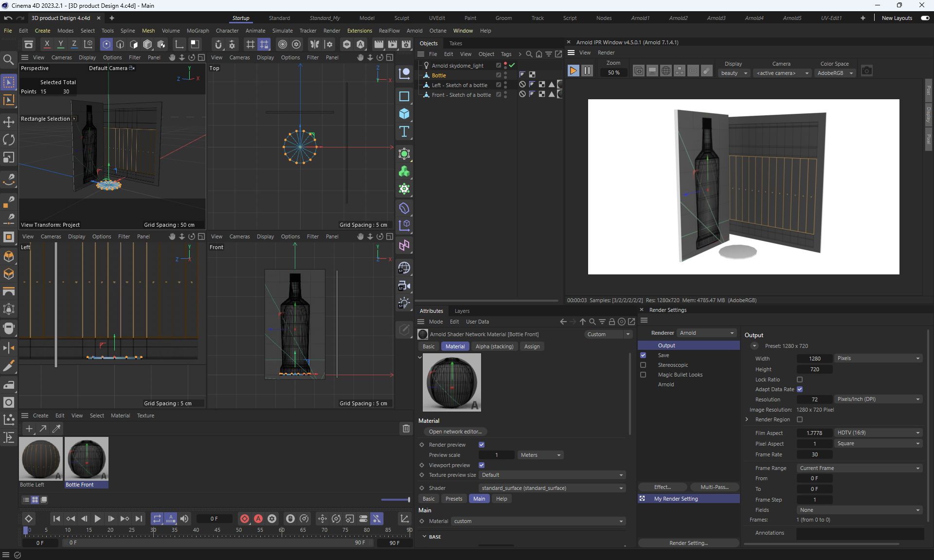This screenshot has width=934, height=560.
Task: Delete material with trash icon
Action: tap(406, 429)
